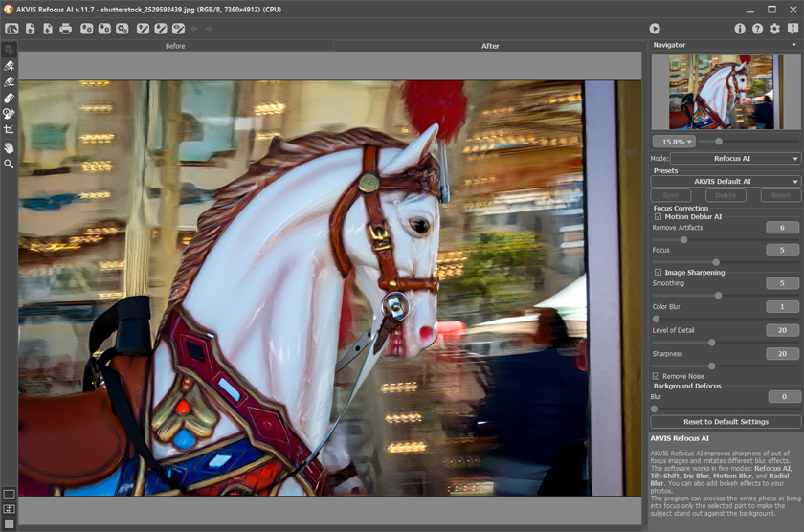Screen dimensions: 804x532
Task: Open the AKVIS home page horse icon
Action: 11,29
